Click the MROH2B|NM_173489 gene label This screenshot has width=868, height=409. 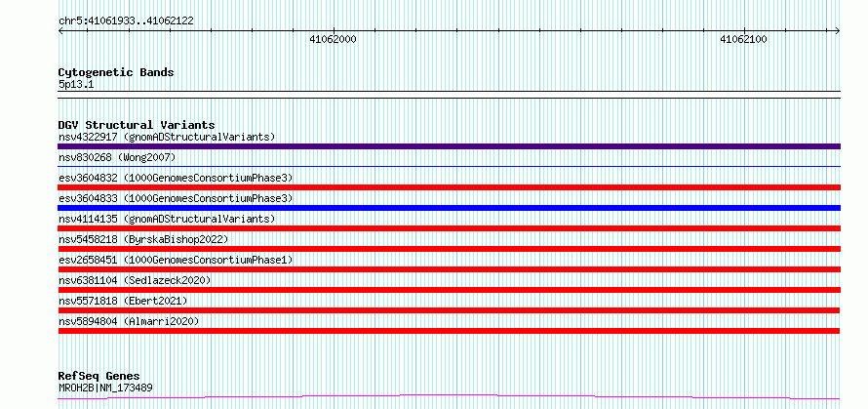[105, 388]
